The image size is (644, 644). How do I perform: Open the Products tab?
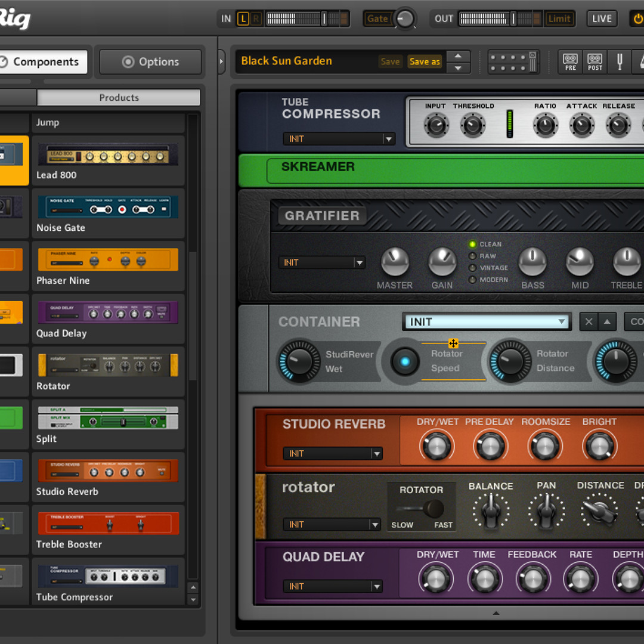pyautogui.click(x=119, y=98)
